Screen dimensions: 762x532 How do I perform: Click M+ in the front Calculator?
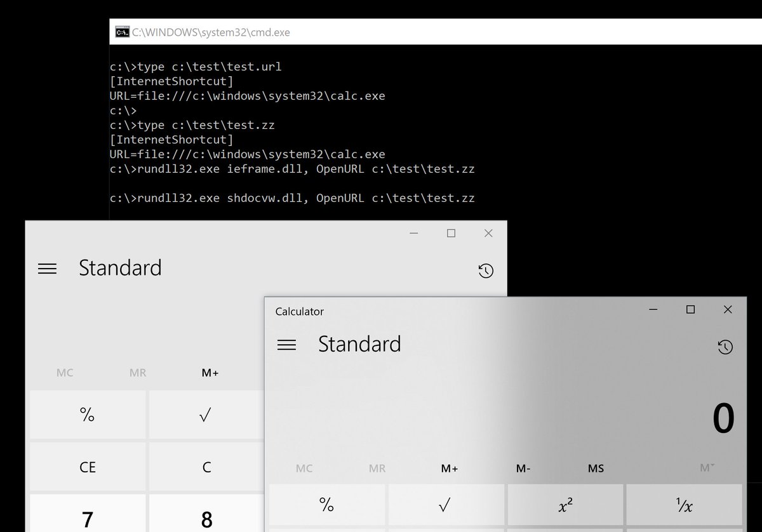(450, 469)
